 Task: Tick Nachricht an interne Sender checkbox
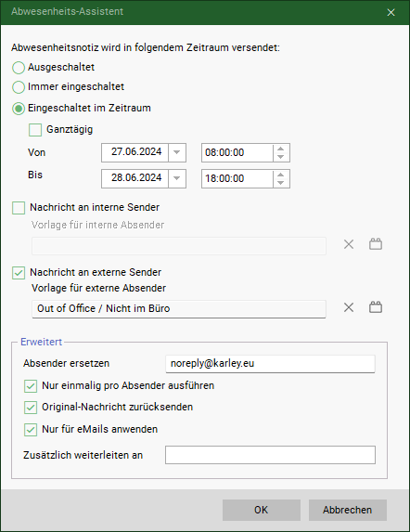coord(19,208)
